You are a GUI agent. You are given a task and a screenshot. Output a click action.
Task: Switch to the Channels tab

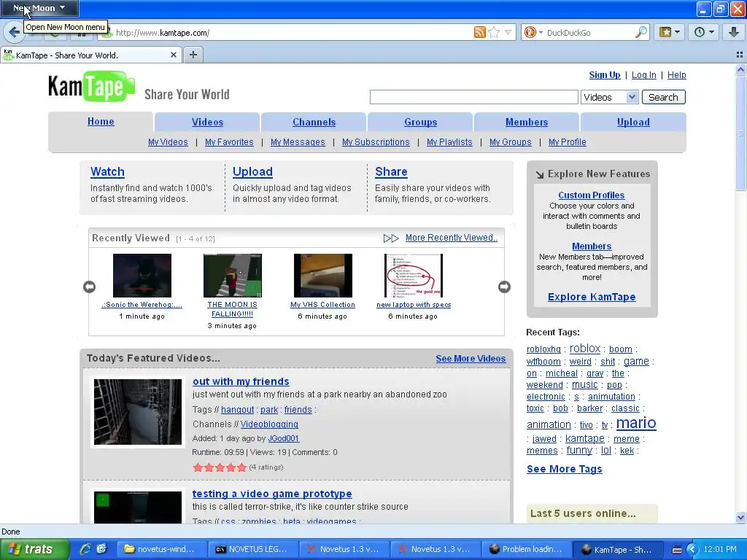pyautogui.click(x=314, y=122)
